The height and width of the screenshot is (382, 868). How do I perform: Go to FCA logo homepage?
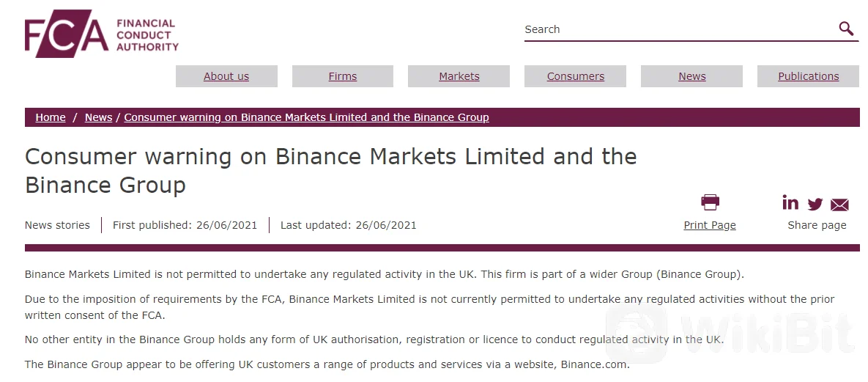(x=66, y=34)
